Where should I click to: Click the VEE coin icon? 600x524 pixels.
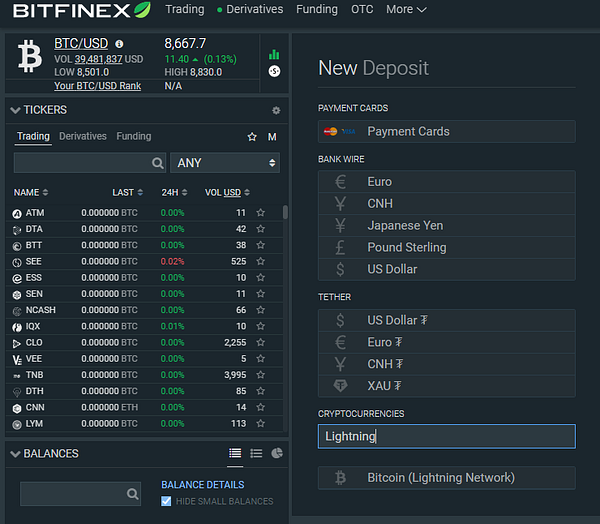pos(17,360)
